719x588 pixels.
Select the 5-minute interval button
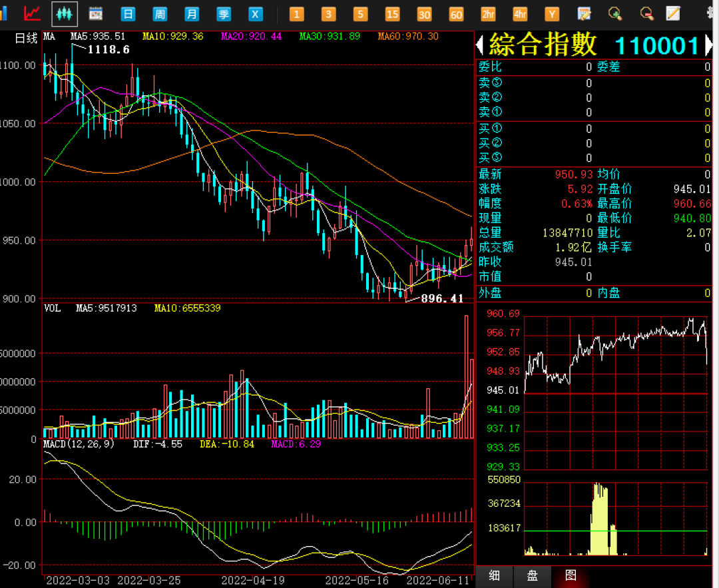[x=360, y=14]
